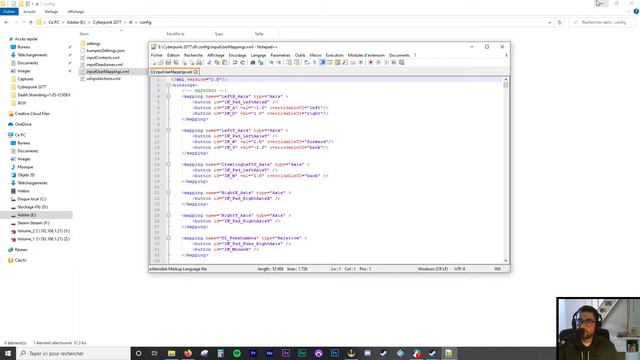This screenshot has height=360, width=640.
Task: Click the Close All toolbar icon
Action: pyautogui.click(x=192, y=62)
